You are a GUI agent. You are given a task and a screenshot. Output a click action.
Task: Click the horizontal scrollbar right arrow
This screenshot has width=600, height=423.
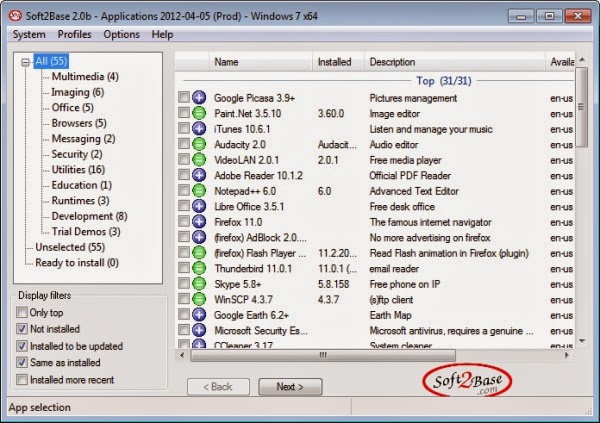[x=567, y=355]
